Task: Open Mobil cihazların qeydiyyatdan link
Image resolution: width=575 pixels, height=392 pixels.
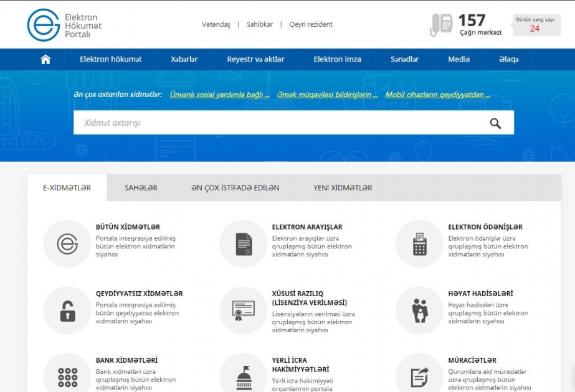Action: coord(437,95)
